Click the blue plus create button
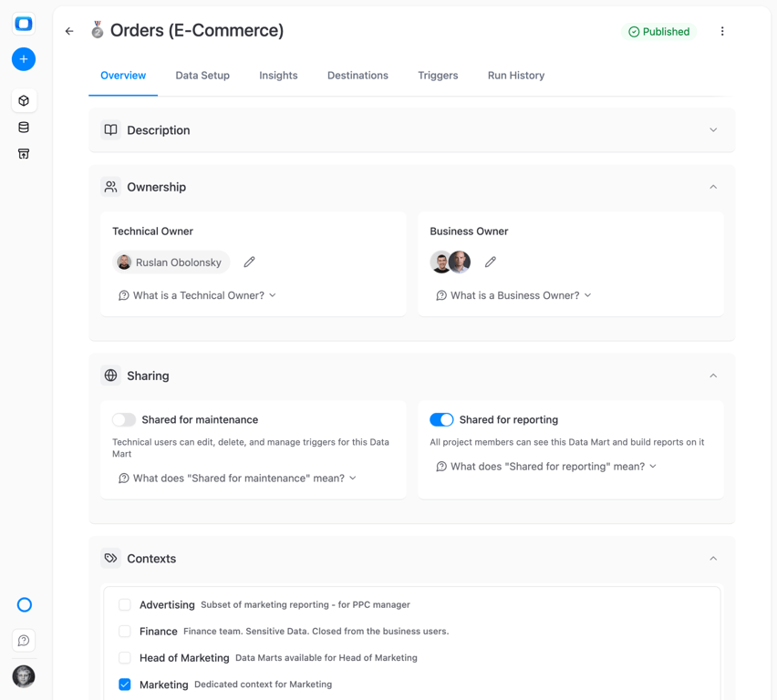 [x=24, y=59]
